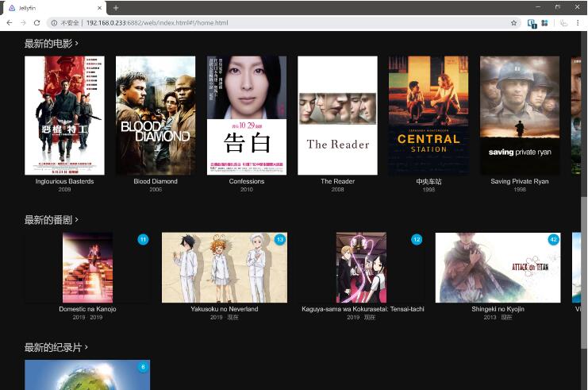The height and width of the screenshot is (390, 588).
Task: Click The Reader title text
Action: tap(337, 181)
